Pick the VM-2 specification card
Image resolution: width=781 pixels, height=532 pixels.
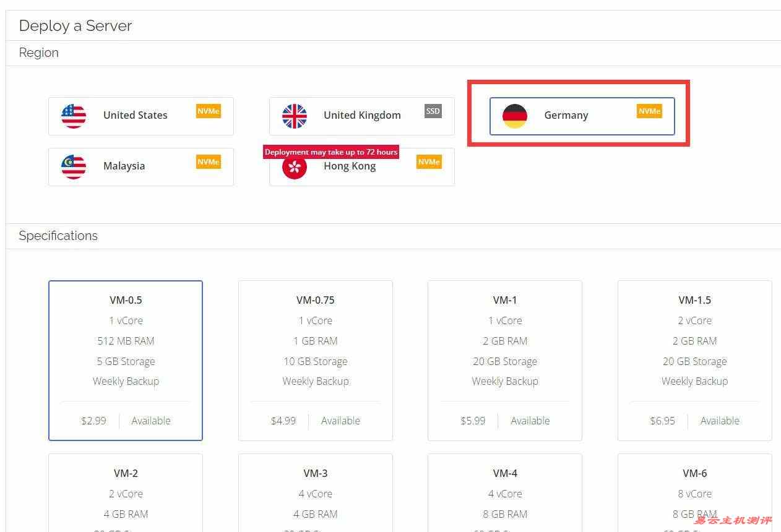126,492
